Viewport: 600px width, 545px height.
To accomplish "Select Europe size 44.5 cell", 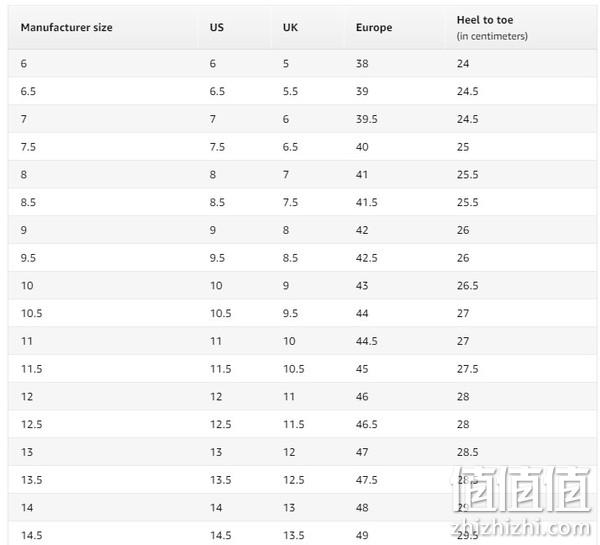I will pos(367,341).
